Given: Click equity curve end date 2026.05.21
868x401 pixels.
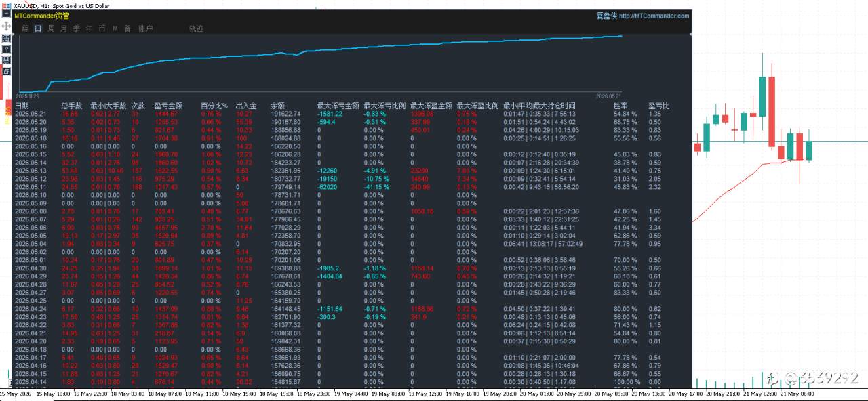Looking at the screenshot, I should [x=608, y=96].
